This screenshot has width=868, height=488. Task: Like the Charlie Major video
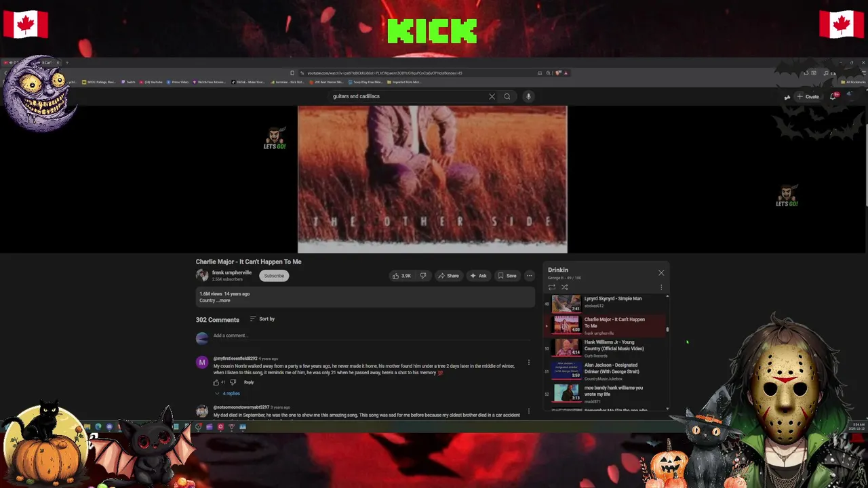click(x=401, y=276)
